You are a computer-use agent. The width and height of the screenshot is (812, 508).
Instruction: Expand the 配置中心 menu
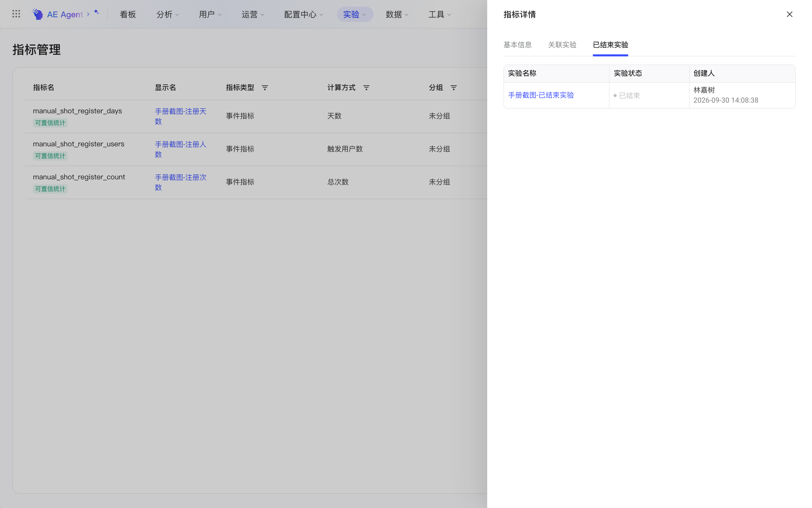coord(303,14)
